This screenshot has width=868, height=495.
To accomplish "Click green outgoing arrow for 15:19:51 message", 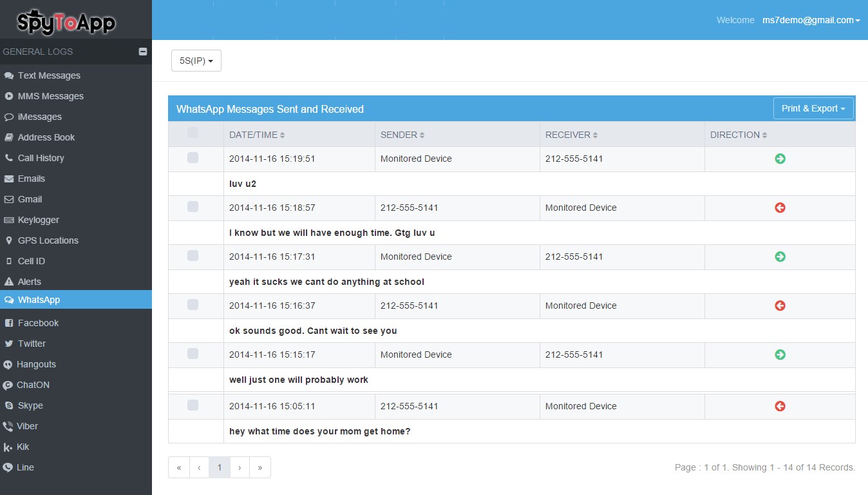I will [780, 159].
